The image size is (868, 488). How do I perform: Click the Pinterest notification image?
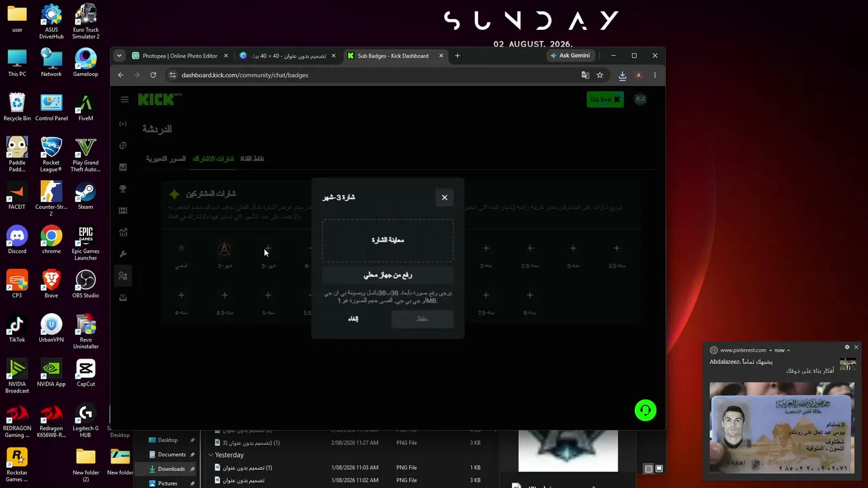click(782, 428)
